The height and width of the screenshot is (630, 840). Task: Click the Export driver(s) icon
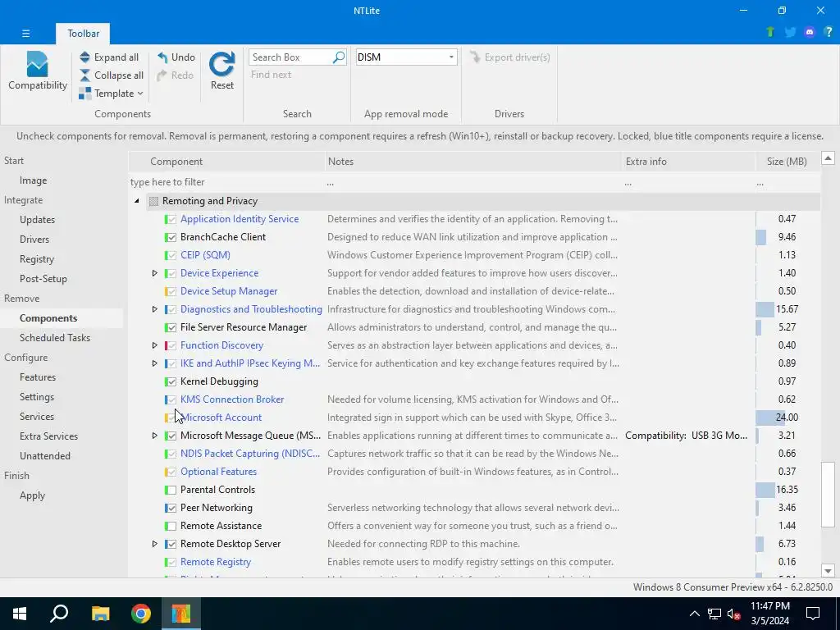(475, 57)
